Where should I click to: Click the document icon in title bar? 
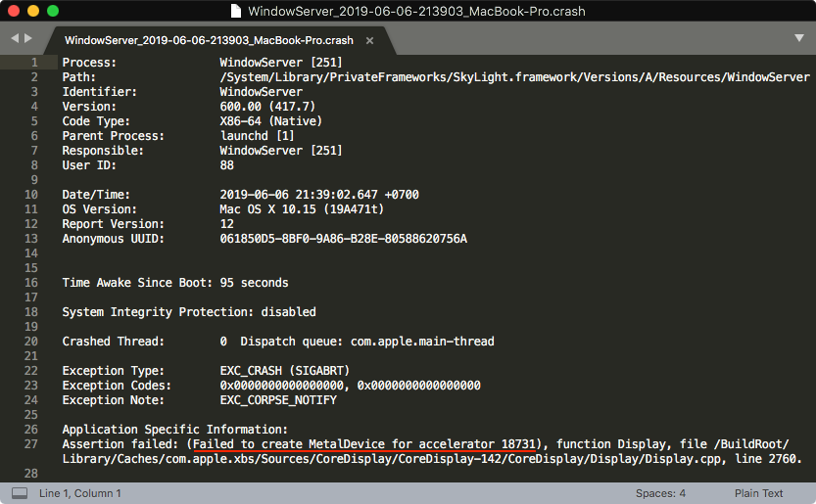pyautogui.click(x=236, y=11)
